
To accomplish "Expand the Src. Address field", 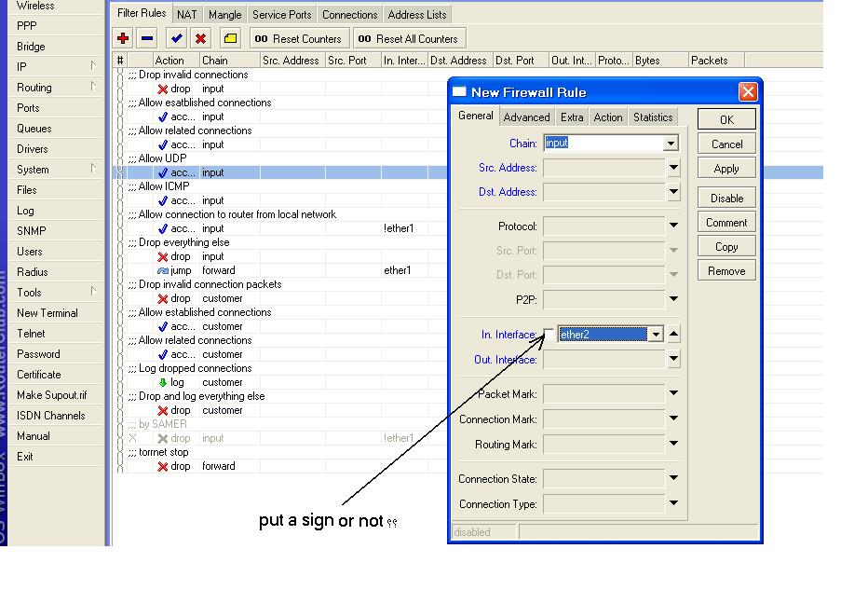I will tap(673, 167).
